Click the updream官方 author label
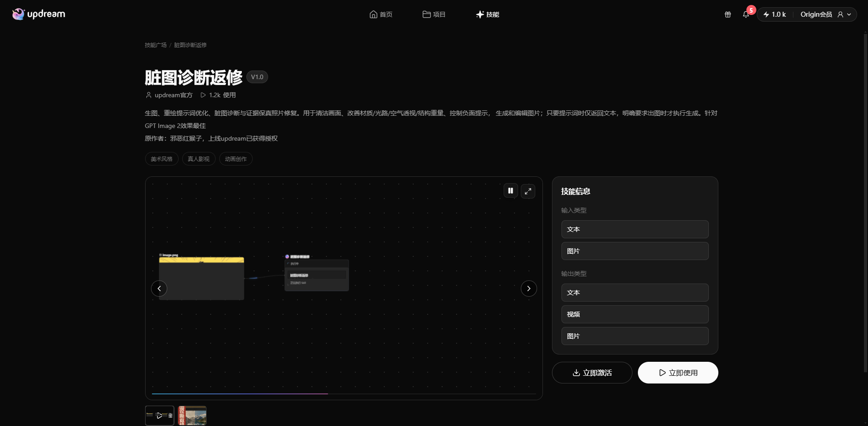Viewport: 868px width, 426px height. [169, 95]
